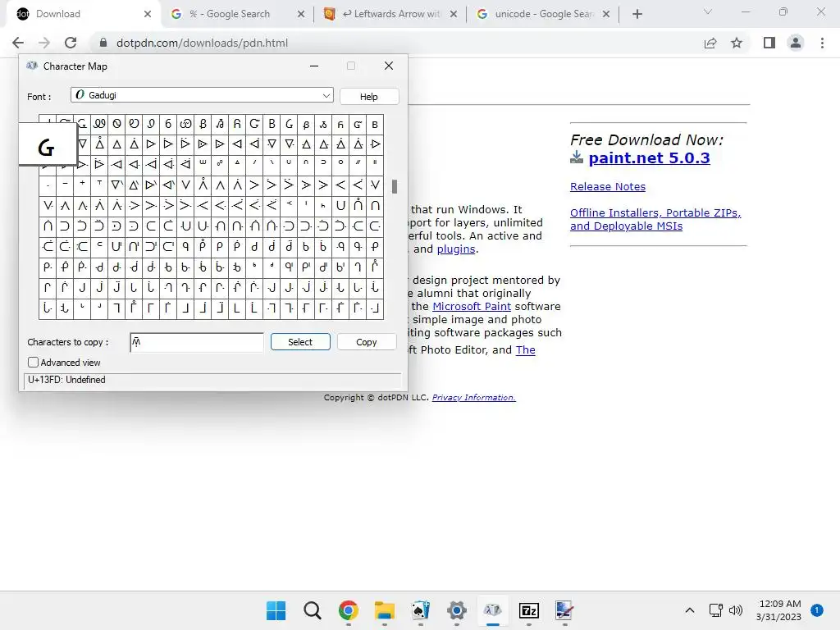Click the Chrome forward arrow
This screenshot has width=840, height=630.
(x=44, y=43)
